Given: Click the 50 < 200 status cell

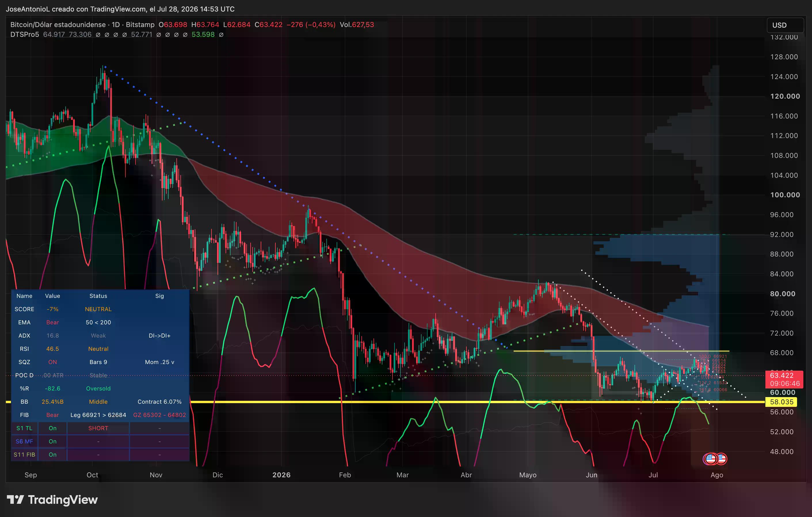Looking at the screenshot, I should pos(98,322).
